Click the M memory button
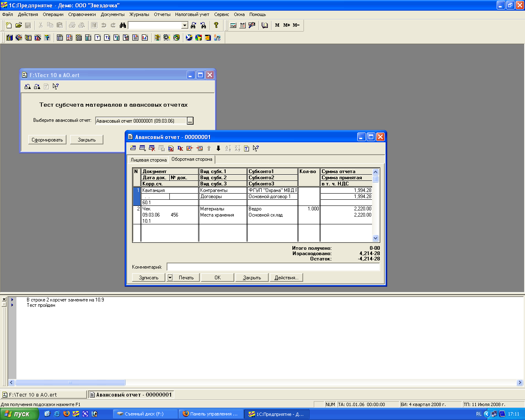This screenshot has height=420, width=525. point(277,25)
